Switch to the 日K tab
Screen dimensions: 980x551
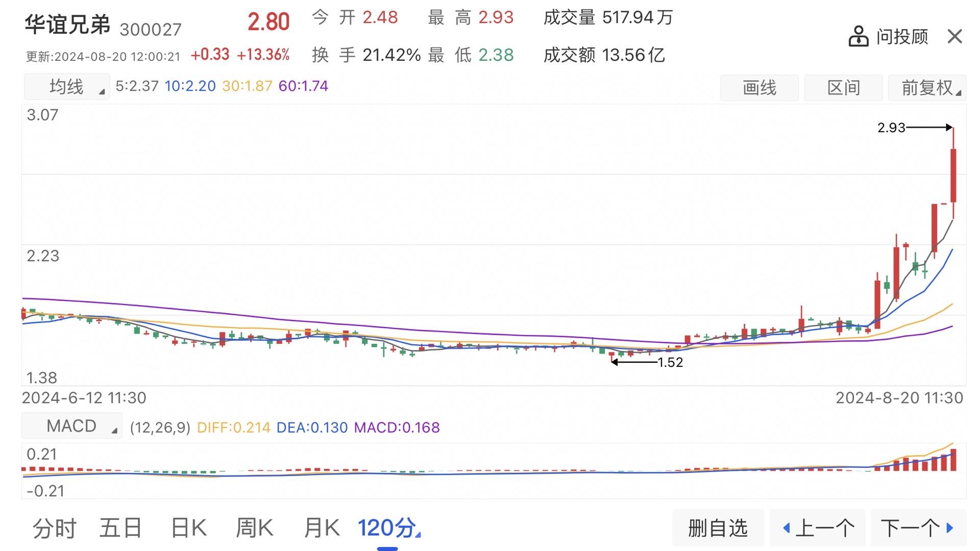[x=188, y=528]
